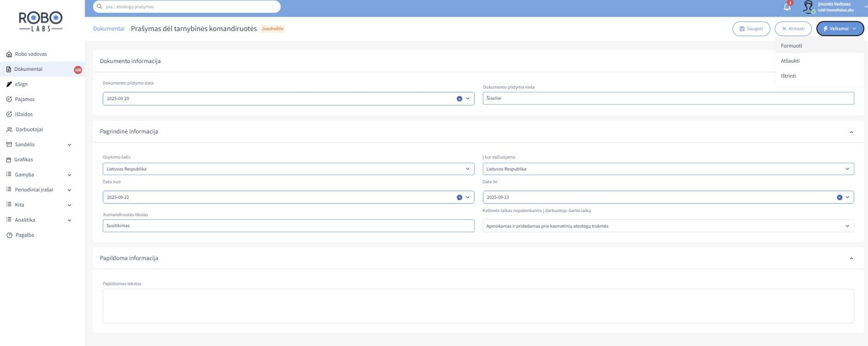Focus the top search field
Screen dimensions: 868x346
click(x=187, y=7)
